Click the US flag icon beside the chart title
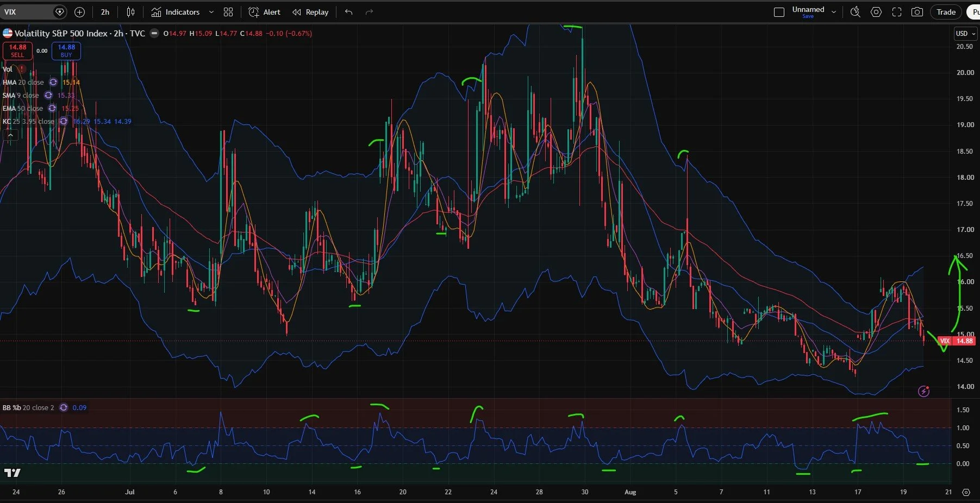Screen dimensions: 980x503 click(x=8, y=33)
